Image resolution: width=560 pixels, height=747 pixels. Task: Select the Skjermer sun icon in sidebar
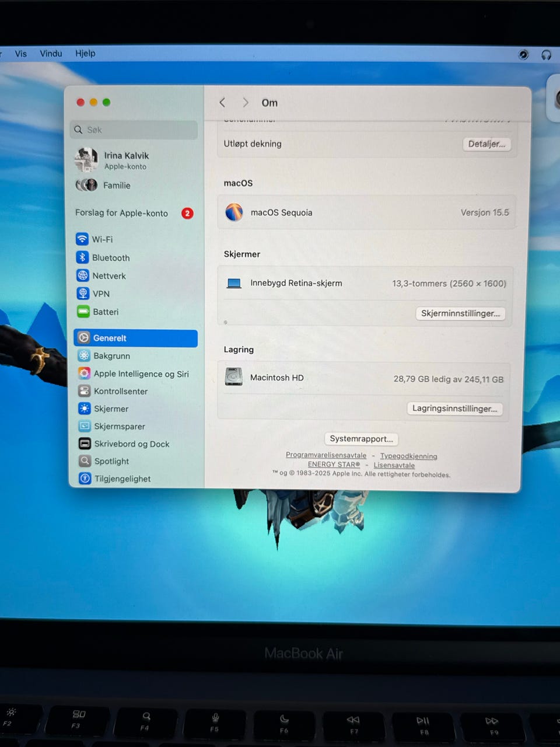coord(85,409)
